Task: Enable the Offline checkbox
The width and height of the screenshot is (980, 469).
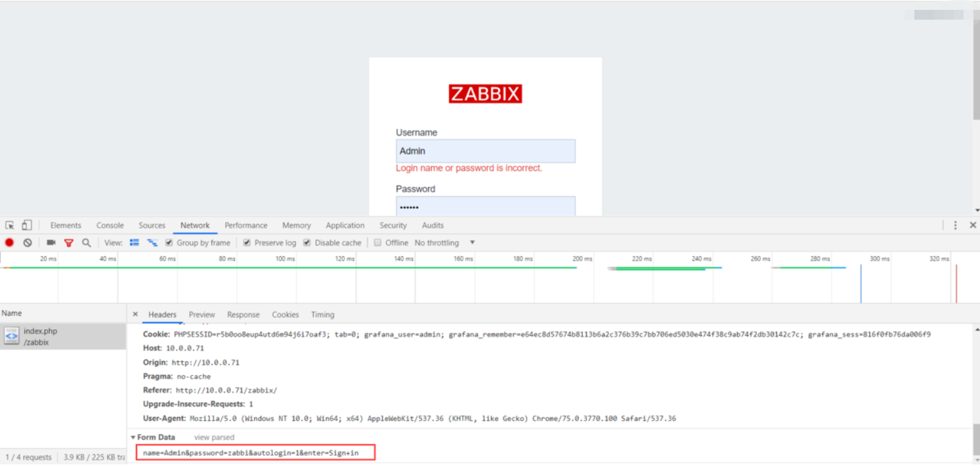Action: (377, 242)
